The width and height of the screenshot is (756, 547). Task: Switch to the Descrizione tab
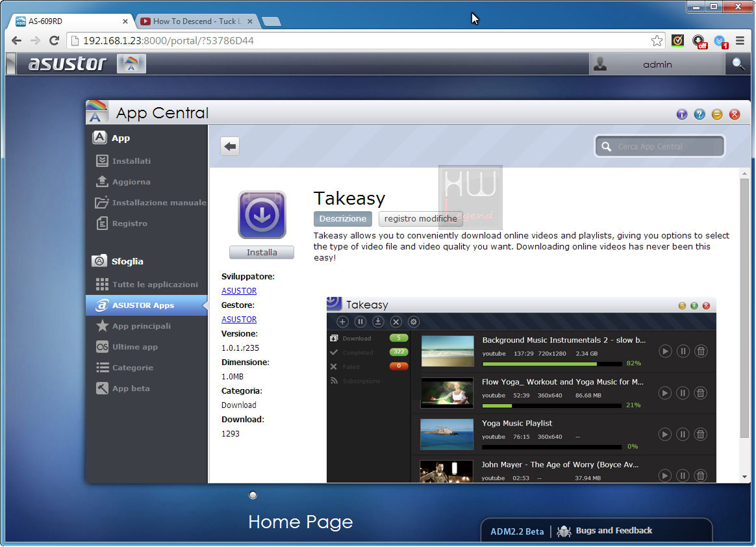pos(343,218)
